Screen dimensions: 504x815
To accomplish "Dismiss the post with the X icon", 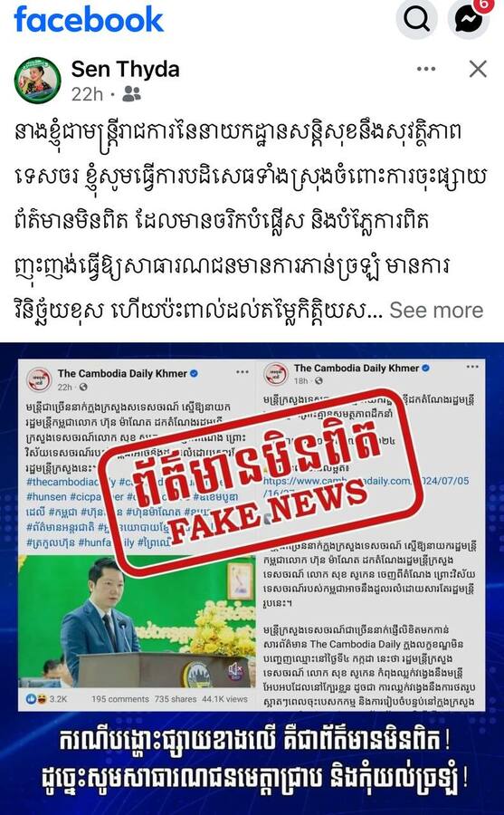I will [478, 69].
